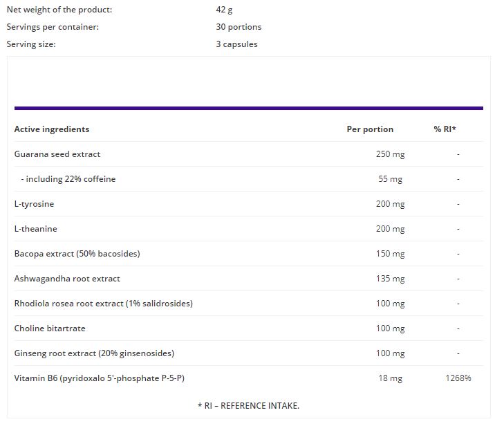Click the 1268% reference intake value
504x426 pixels.
[458, 378]
